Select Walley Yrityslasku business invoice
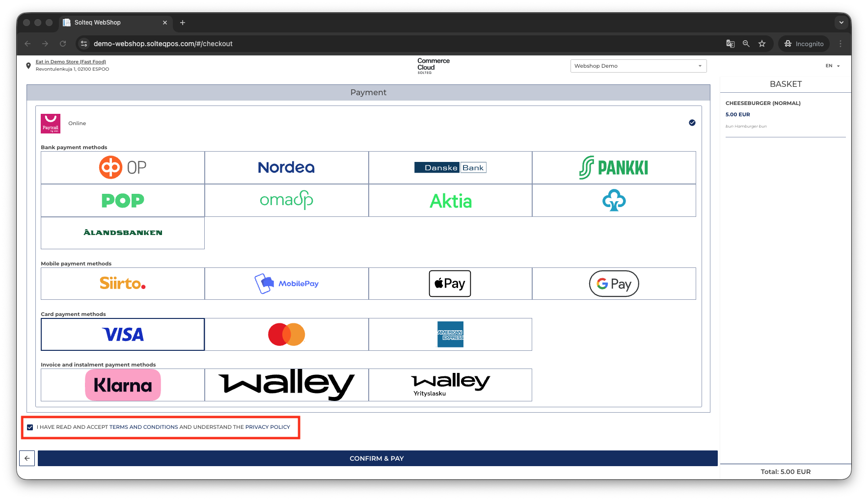 click(450, 385)
